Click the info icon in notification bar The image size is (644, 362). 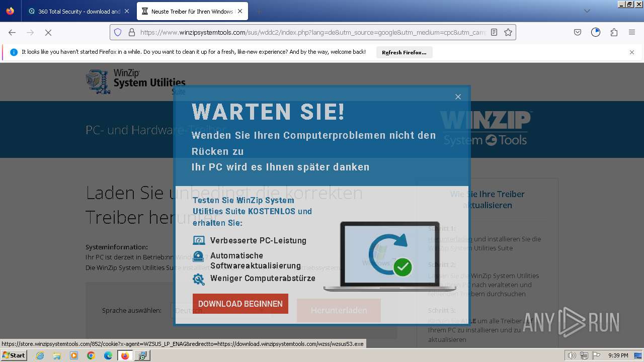tap(14, 52)
